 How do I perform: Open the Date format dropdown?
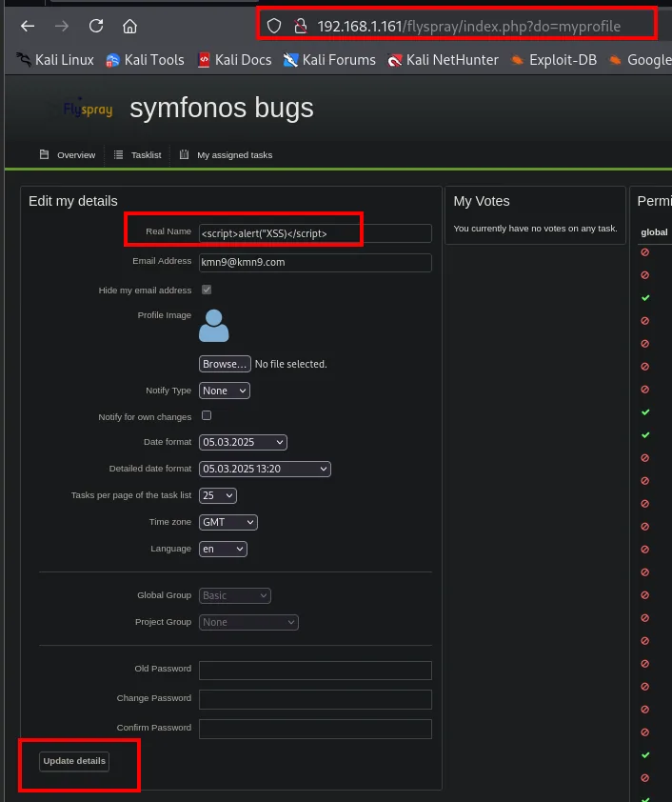coord(243,442)
